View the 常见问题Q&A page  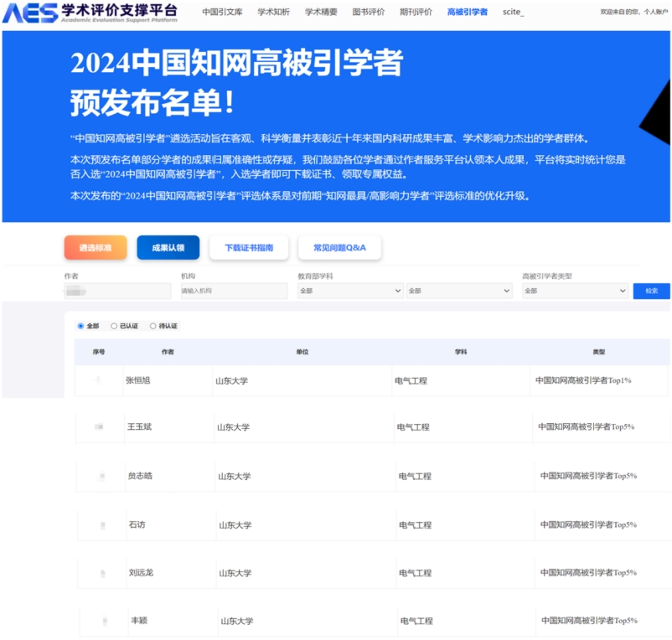[x=339, y=248]
